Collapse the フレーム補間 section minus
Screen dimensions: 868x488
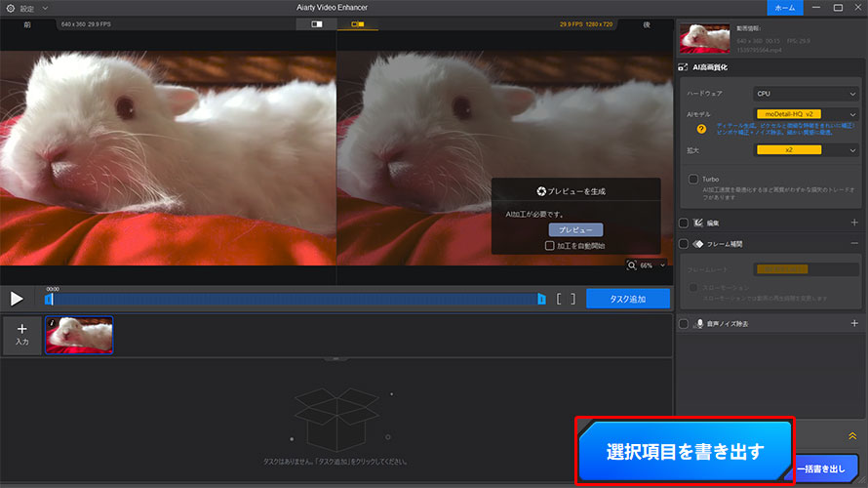[x=854, y=244]
